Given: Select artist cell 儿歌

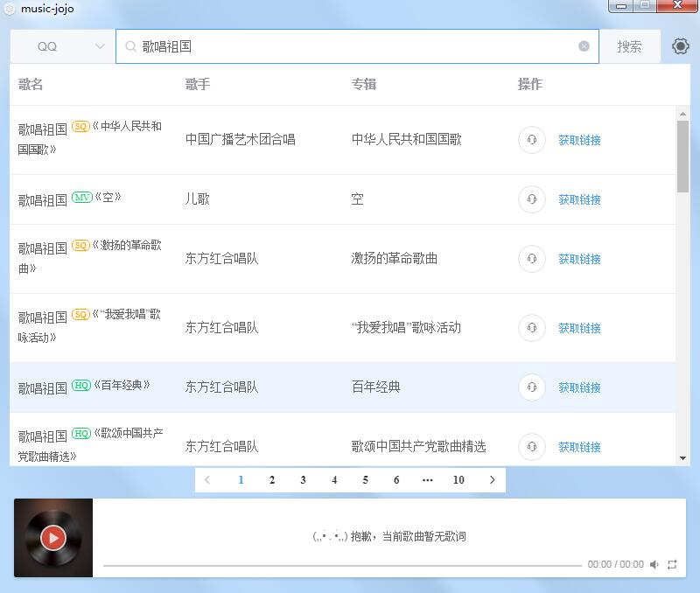Looking at the screenshot, I should (x=198, y=199).
